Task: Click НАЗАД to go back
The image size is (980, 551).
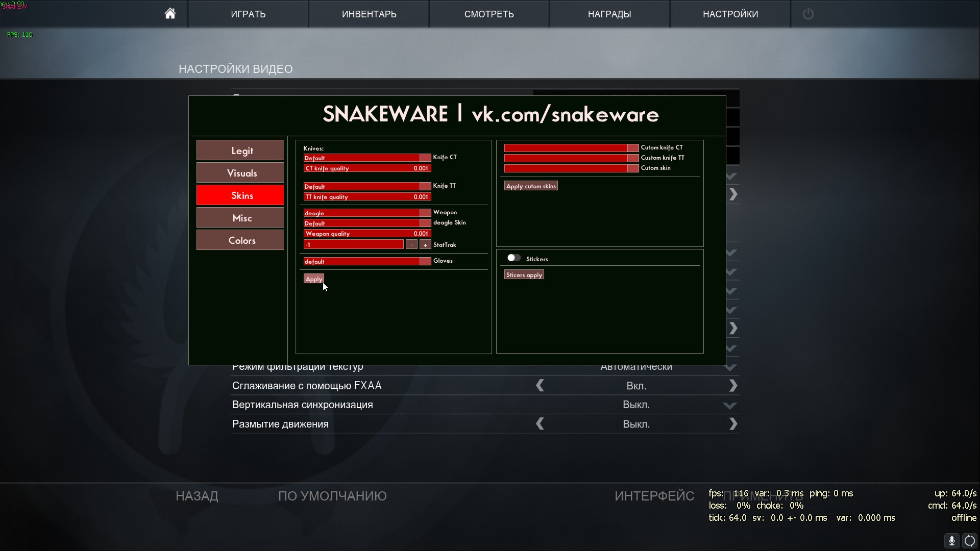Action: [x=197, y=496]
